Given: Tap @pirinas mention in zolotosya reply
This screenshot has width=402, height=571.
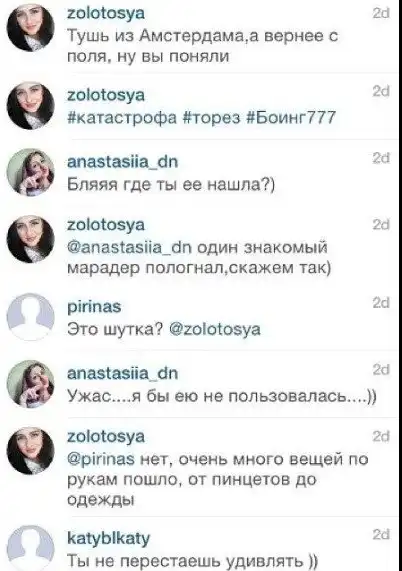Looking at the screenshot, I should coord(101,460).
